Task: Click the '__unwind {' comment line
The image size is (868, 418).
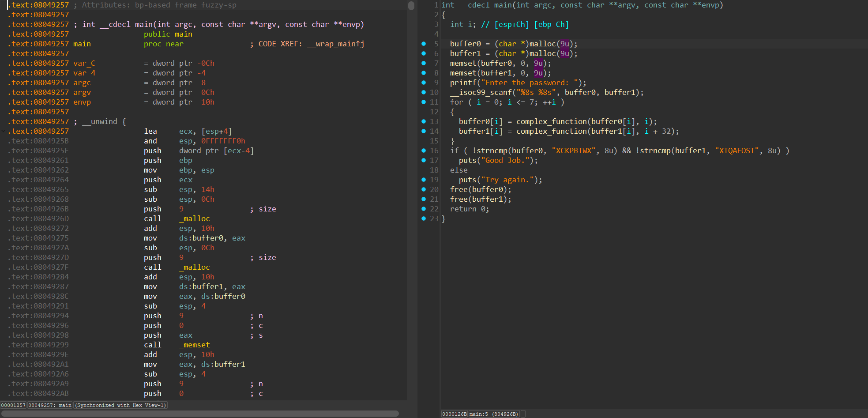Action: pyautogui.click(x=100, y=121)
